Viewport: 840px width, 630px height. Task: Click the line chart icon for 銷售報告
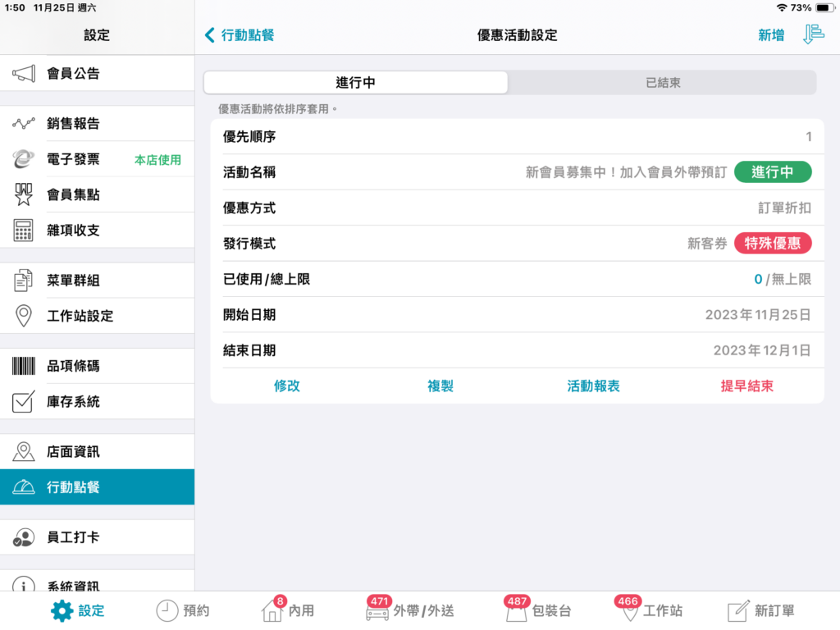click(x=24, y=124)
